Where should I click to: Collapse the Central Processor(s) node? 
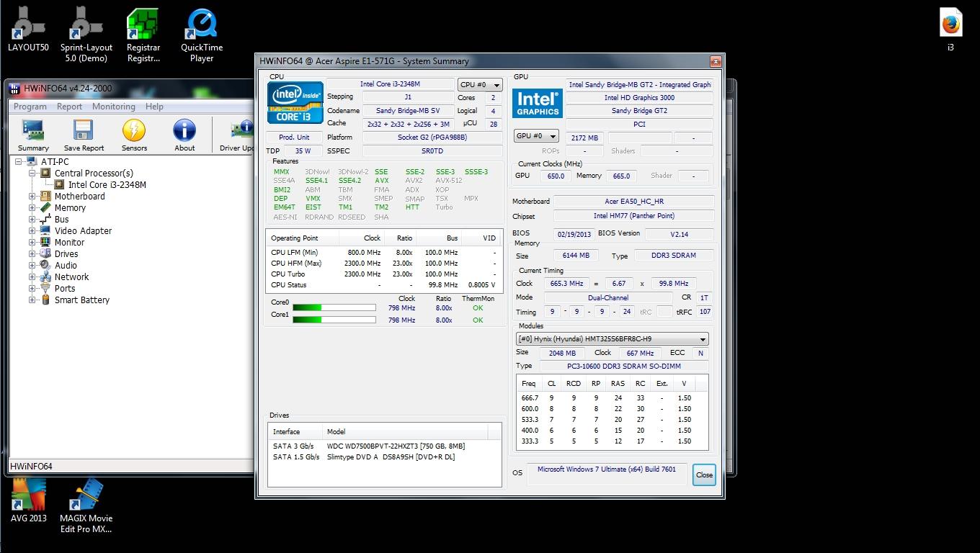pos(32,173)
